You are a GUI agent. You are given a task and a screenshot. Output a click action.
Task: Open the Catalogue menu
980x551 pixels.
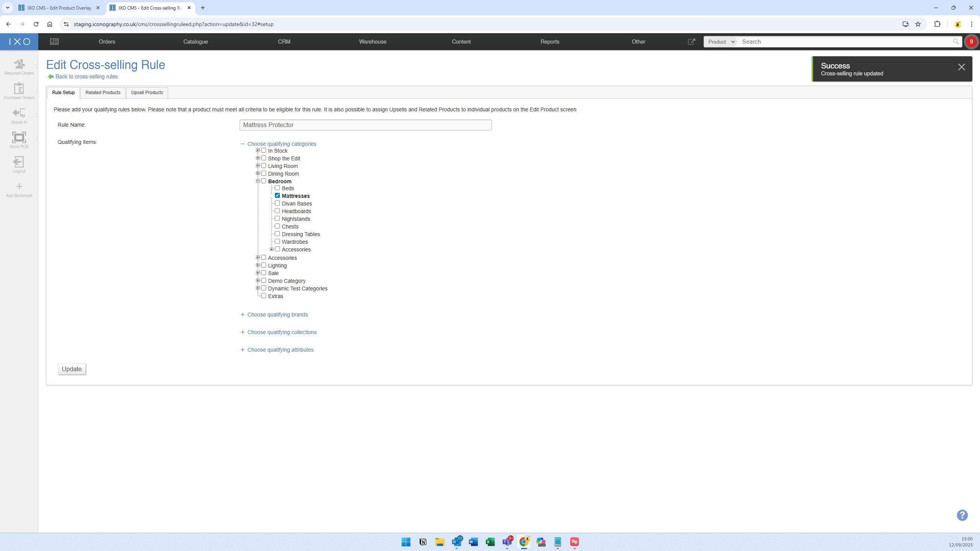coord(195,42)
